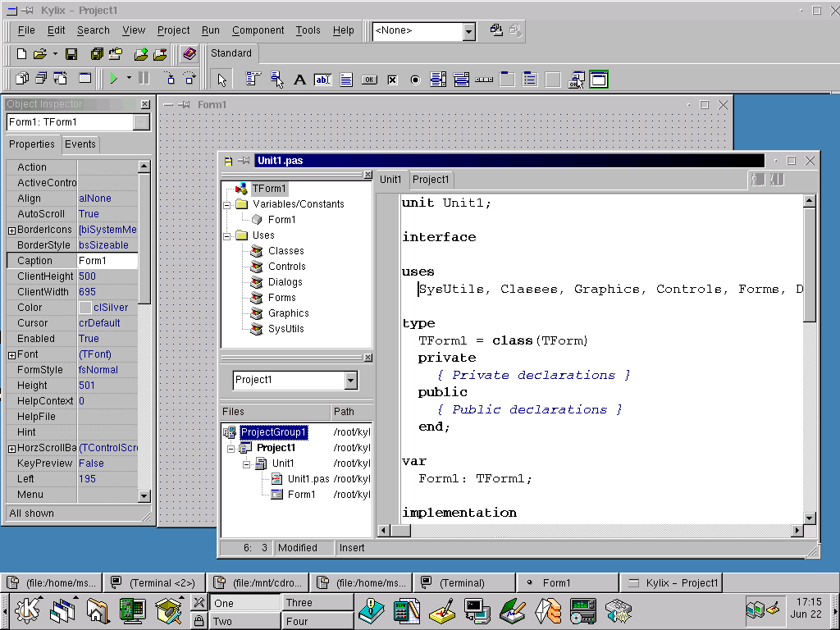
Task: Click the Path column header
Action: coord(351,412)
